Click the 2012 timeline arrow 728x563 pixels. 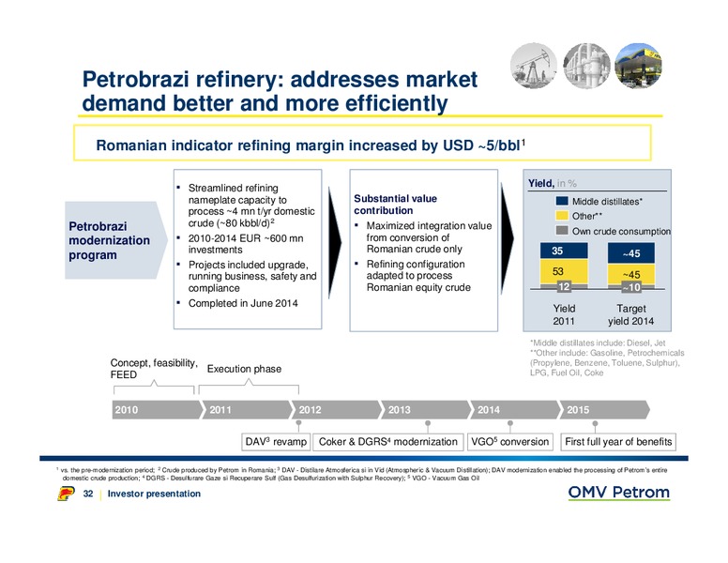(338, 410)
